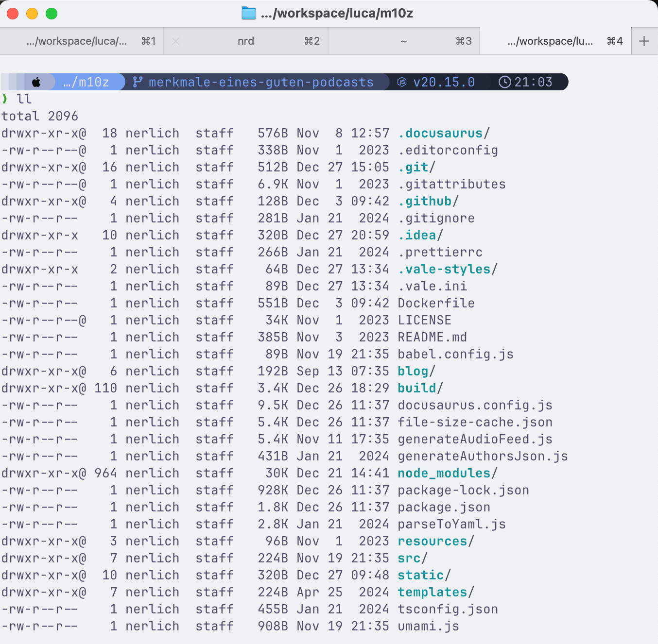Click the 964 link count for node_modules
This screenshot has width=658, height=644.
point(106,473)
